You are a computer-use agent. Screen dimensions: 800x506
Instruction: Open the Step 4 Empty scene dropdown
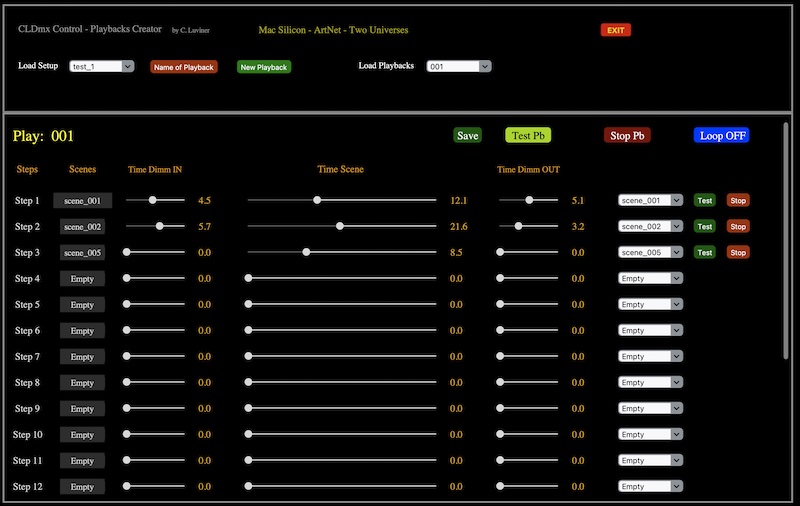click(651, 279)
